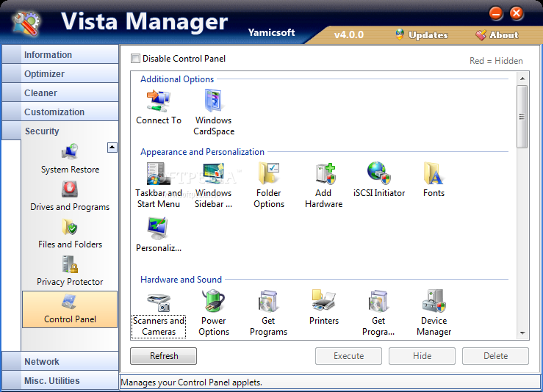
Task: Select the Scanners and Cameras applet
Action: pos(159,313)
